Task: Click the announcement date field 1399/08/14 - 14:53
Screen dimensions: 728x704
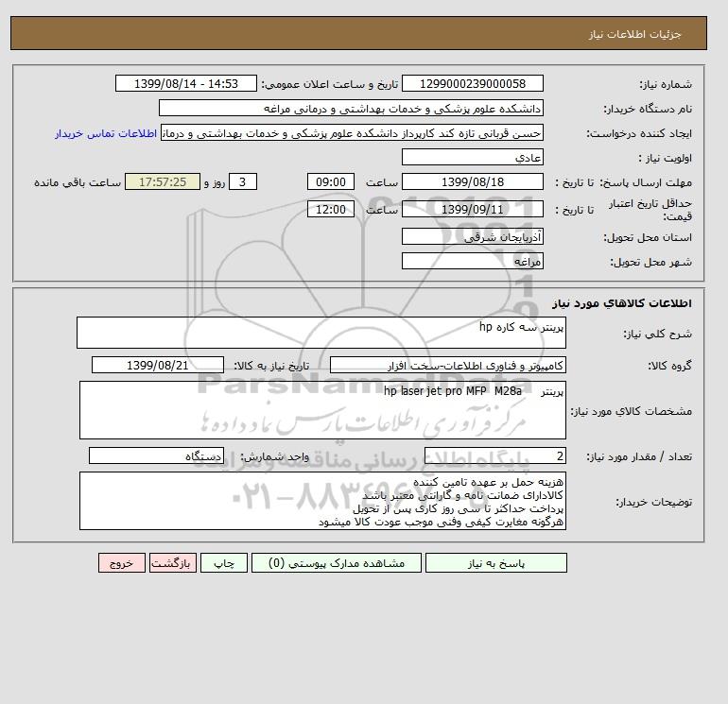Action: [x=185, y=83]
